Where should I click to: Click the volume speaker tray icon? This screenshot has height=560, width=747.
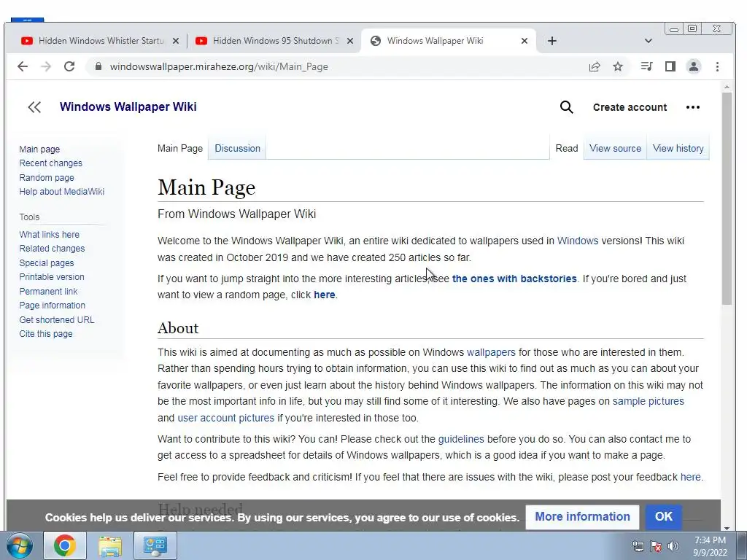[x=673, y=546]
